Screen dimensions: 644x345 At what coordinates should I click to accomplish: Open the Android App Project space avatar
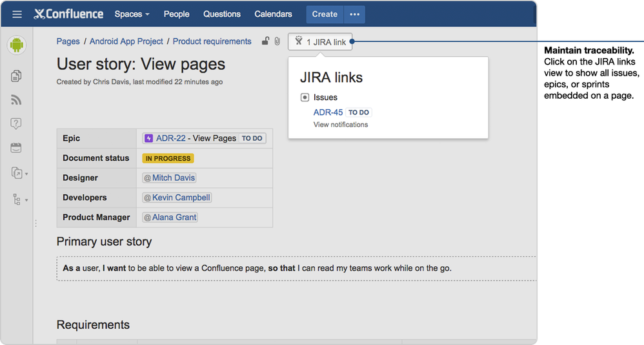[x=16, y=45]
